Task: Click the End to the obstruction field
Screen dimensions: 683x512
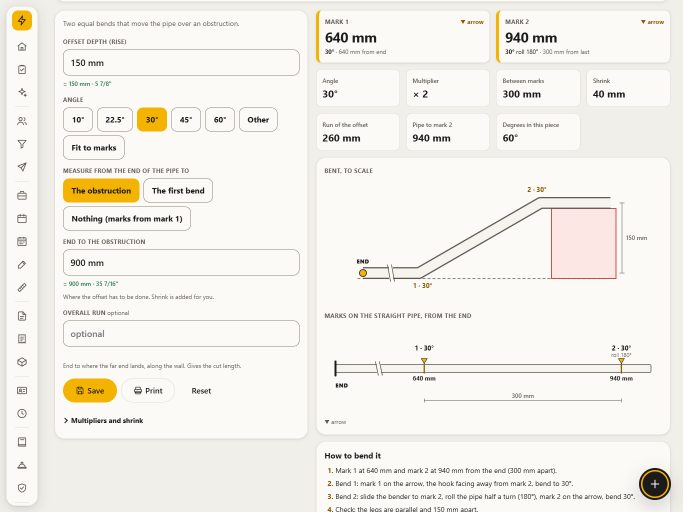Action: pos(181,263)
